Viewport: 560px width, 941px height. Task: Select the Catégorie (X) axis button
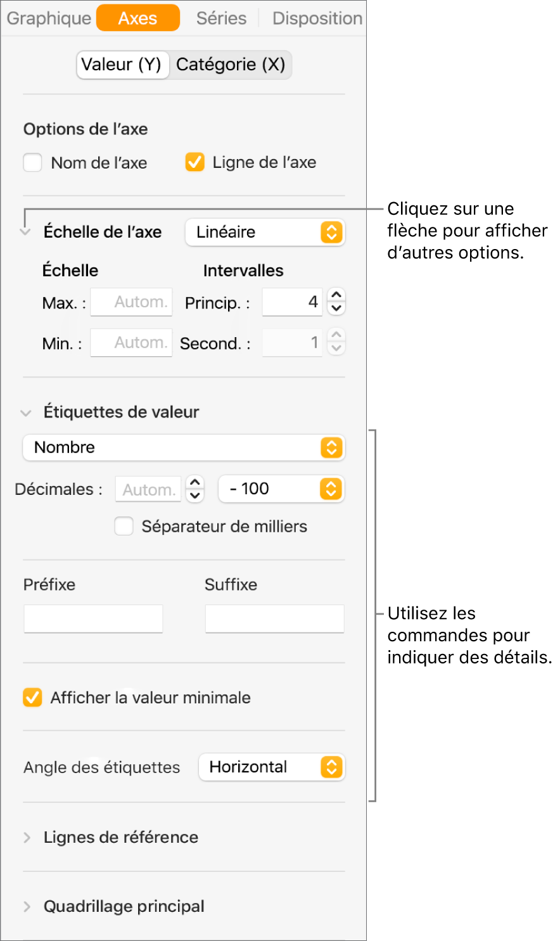(231, 65)
